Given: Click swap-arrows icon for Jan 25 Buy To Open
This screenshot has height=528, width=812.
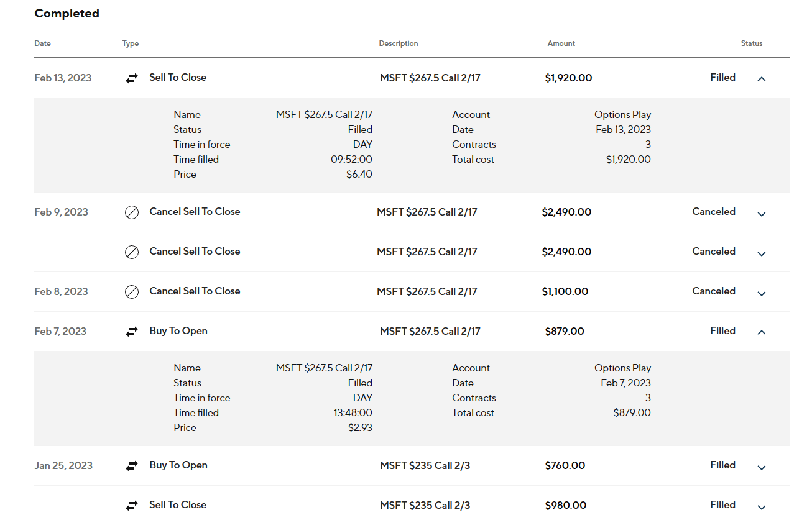Looking at the screenshot, I should pos(132,466).
